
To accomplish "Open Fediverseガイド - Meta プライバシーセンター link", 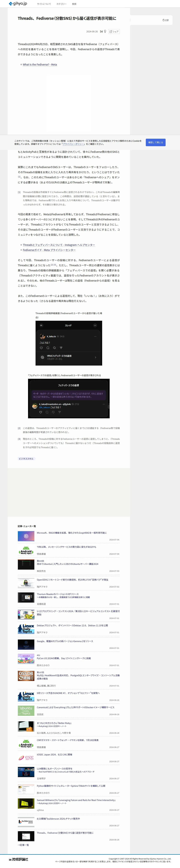I will click(49, 250).
